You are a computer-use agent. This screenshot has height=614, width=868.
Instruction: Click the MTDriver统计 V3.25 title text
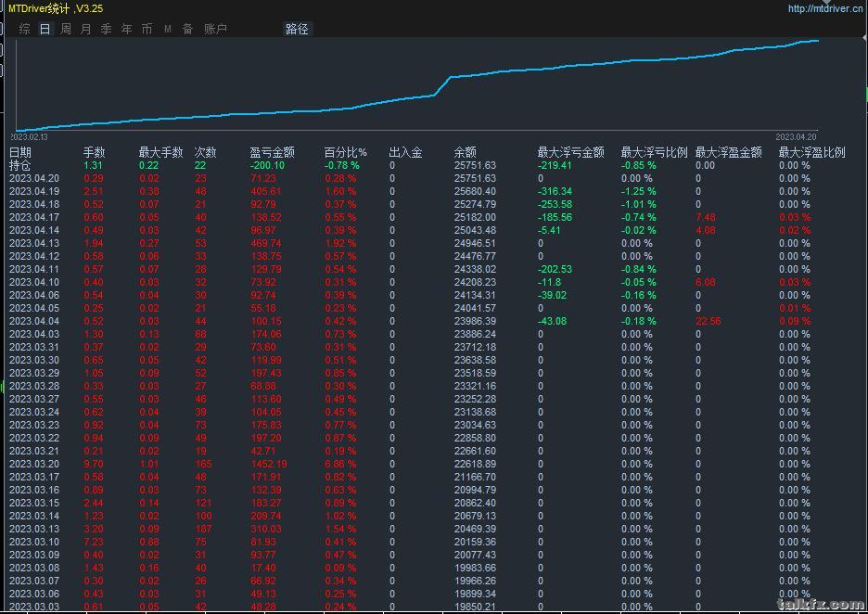(x=56, y=8)
